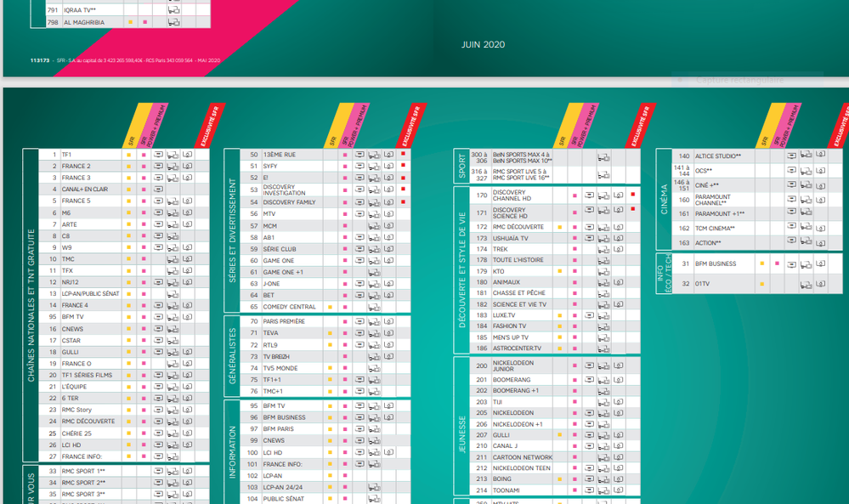Image resolution: width=849 pixels, height=504 pixels.
Task: Click the multi-device icon in the 01TV row
Action: (x=807, y=283)
